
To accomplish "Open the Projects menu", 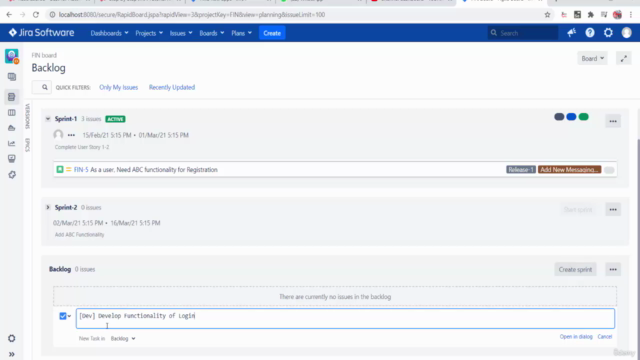I will coord(149,33).
